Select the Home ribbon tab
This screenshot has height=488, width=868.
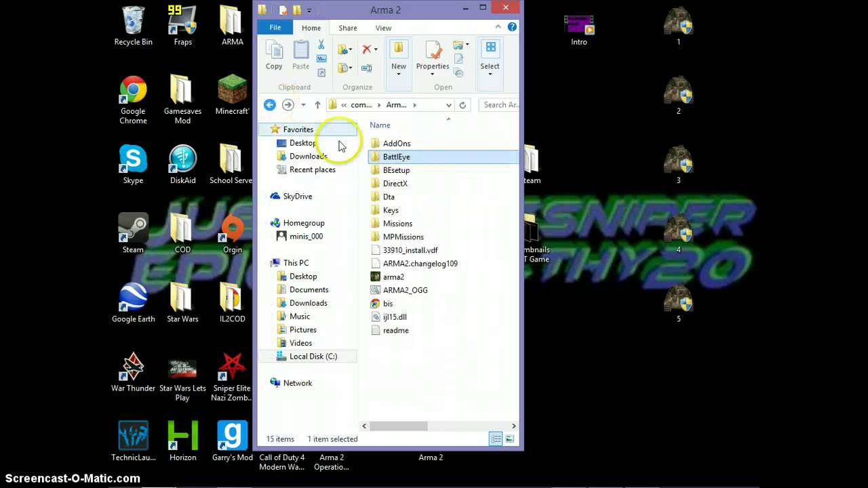(x=311, y=28)
